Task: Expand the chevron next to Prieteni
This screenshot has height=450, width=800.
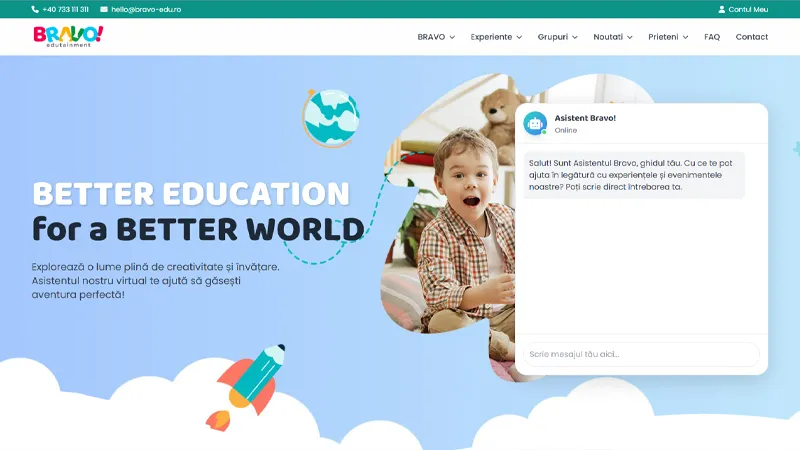Action: click(685, 37)
